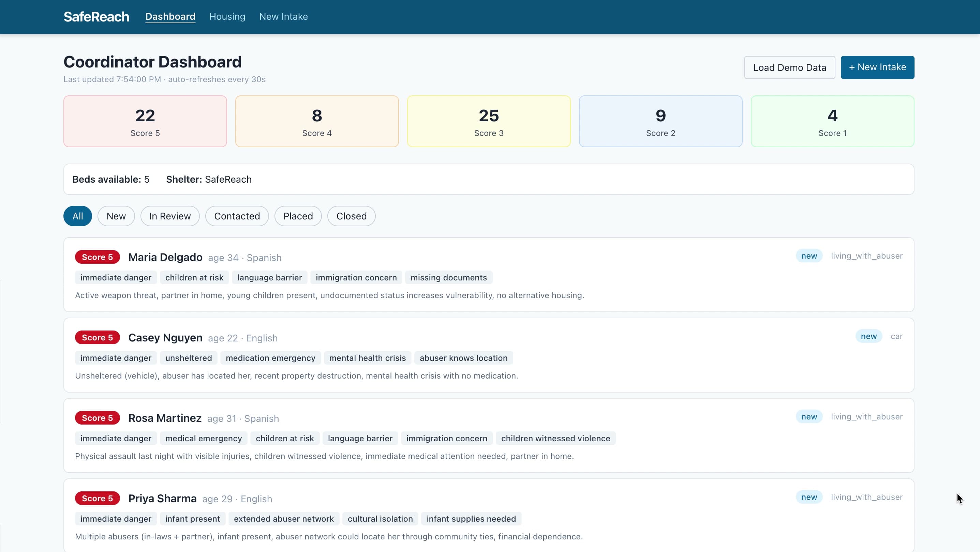
Task: Open New Intake in the top navigation
Action: (283, 17)
